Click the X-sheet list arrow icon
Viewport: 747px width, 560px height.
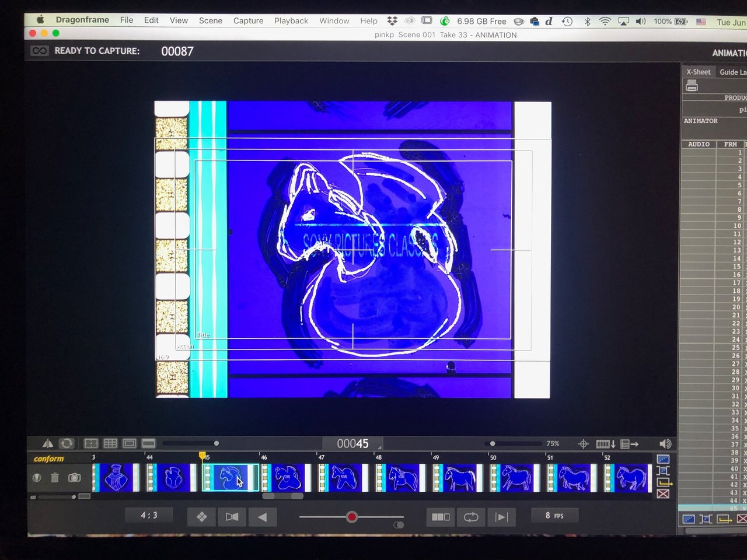click(x=629, y=444)
